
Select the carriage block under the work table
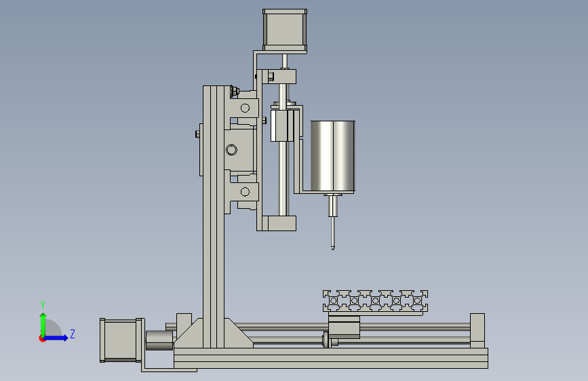[x=344, y=327]
